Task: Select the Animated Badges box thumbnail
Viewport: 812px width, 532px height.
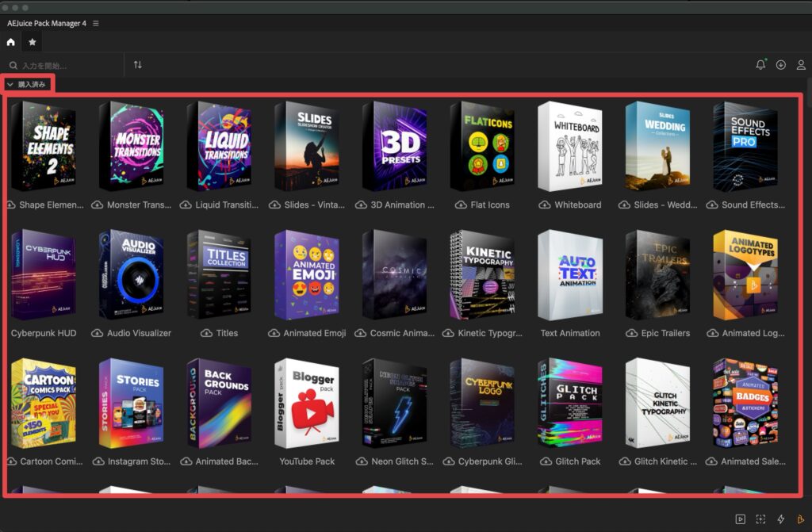Action: [x=745, y=403]
